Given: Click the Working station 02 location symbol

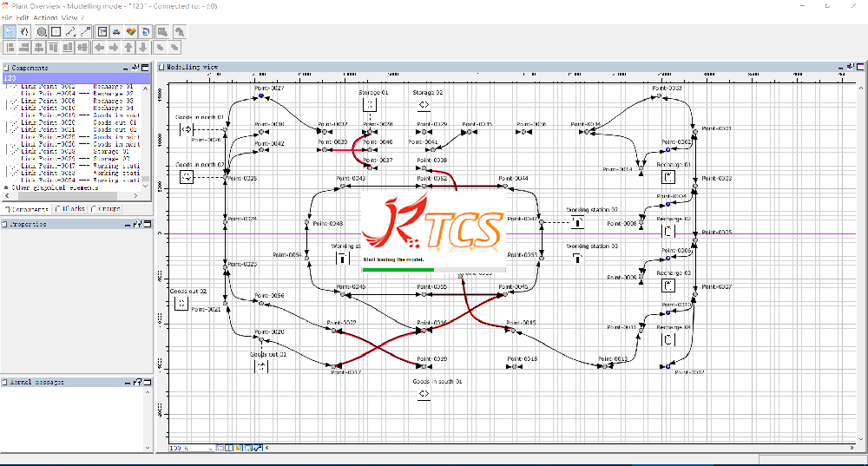Looking at the screenshot, I should coord(577,222).
